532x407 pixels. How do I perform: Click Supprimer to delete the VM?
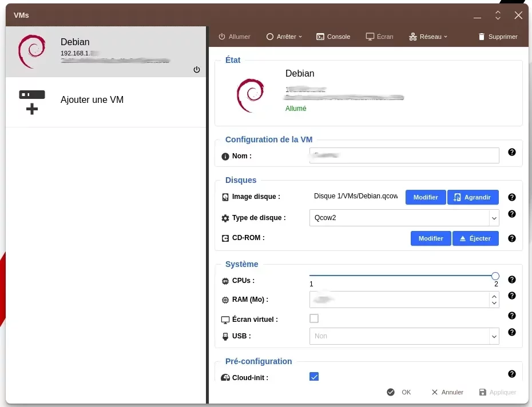click(x=498, y=37)
